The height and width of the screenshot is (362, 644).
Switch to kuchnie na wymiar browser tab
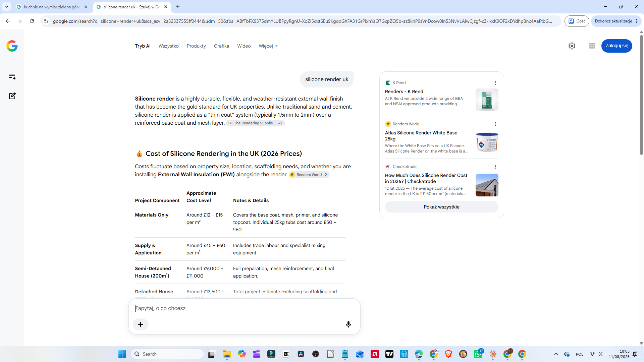tap(52, 7)
